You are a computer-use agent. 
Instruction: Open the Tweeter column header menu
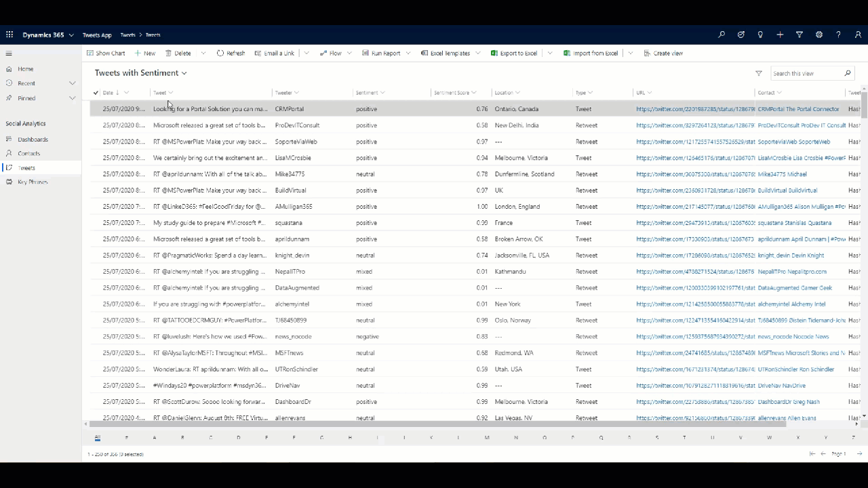coord(287,92)
